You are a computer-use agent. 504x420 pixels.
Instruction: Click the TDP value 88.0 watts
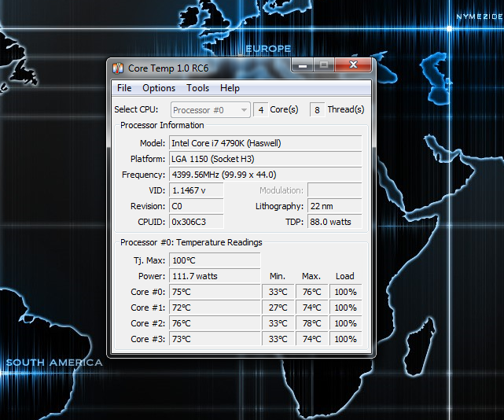click(335, 222)
